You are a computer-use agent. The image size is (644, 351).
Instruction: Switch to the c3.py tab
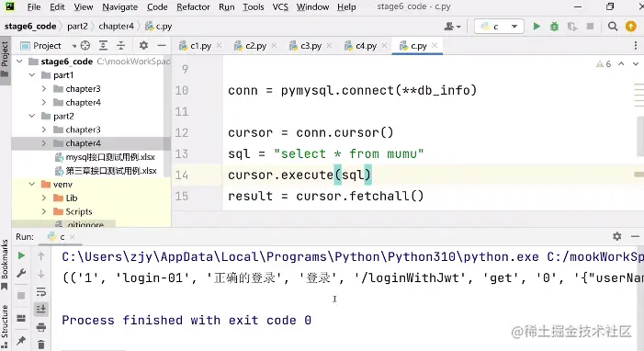point(311,46)
